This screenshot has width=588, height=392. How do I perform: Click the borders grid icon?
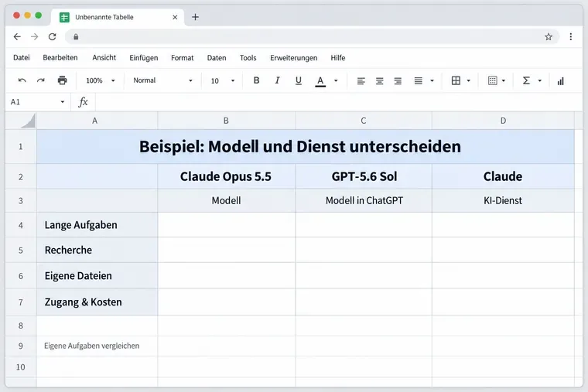(456, 80)
